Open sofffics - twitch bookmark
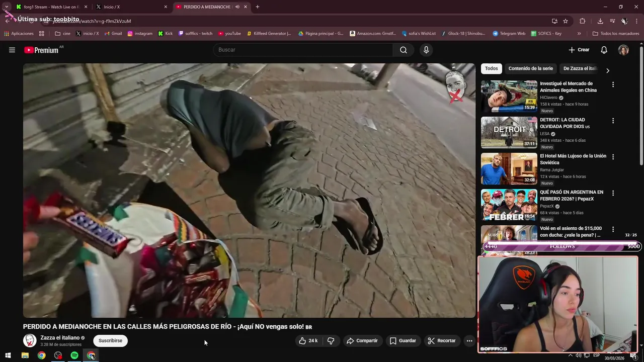The image size is (644, 362). click(x=195, y=34)
